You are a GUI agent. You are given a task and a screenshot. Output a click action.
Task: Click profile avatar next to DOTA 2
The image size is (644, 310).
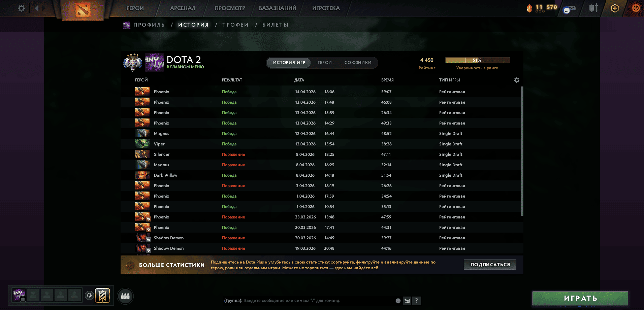[x=154, y=62]
